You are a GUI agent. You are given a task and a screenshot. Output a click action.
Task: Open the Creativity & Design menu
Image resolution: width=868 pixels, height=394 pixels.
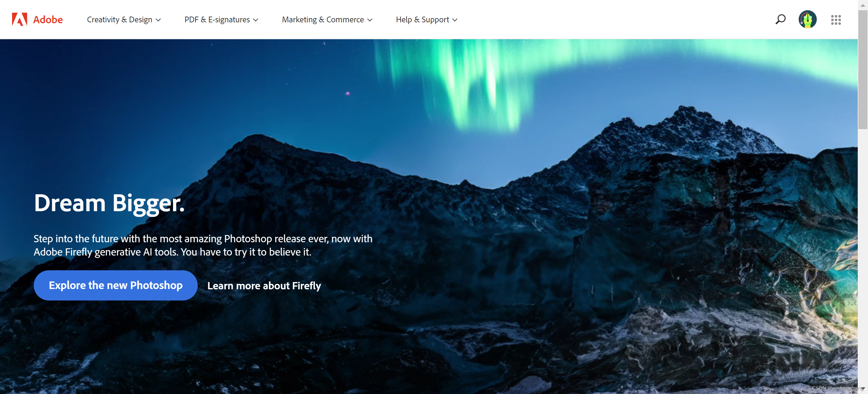click(x=124, y=20)
